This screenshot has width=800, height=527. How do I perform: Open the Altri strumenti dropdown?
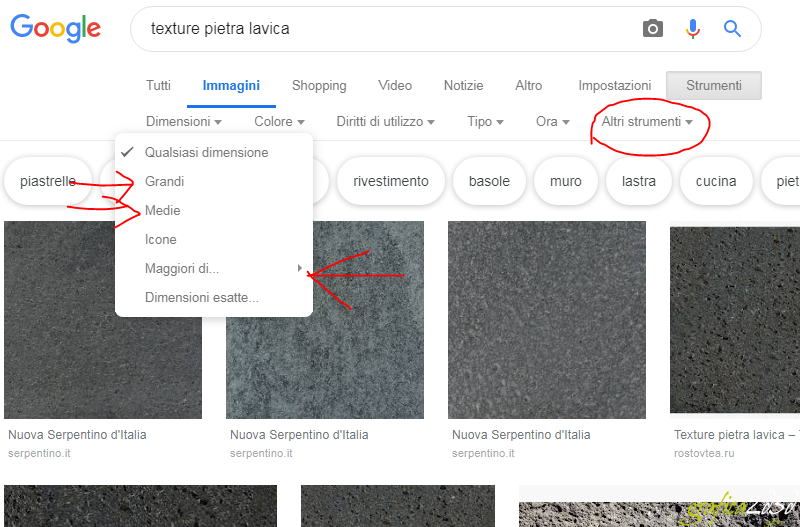[647, 122]
